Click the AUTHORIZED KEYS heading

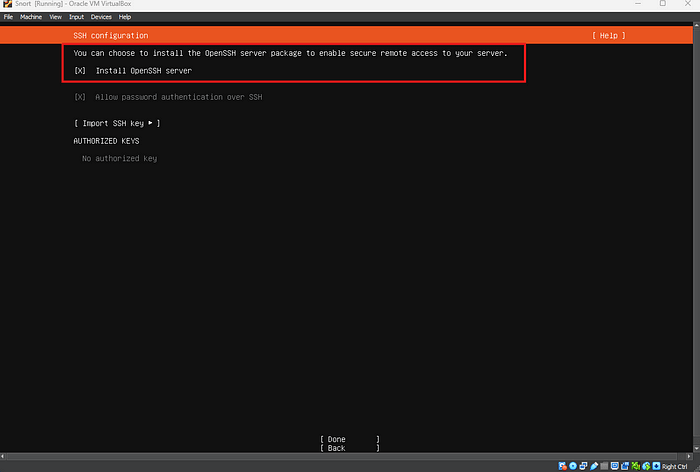click(x=106, y=141)
